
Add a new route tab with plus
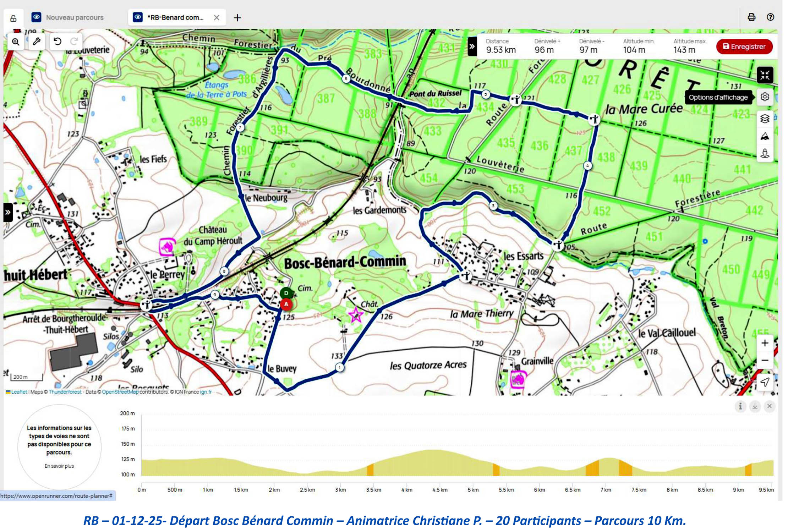click(237, 17)
